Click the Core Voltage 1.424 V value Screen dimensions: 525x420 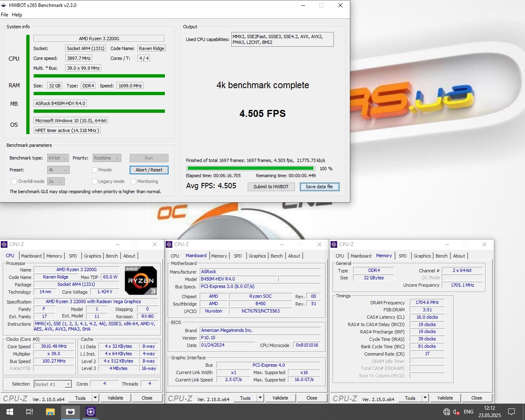pyautogui.click(x=105, y=292)
